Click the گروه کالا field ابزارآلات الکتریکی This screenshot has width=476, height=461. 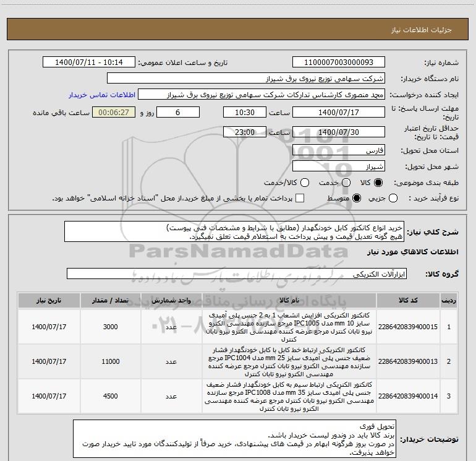click(237, 274)
